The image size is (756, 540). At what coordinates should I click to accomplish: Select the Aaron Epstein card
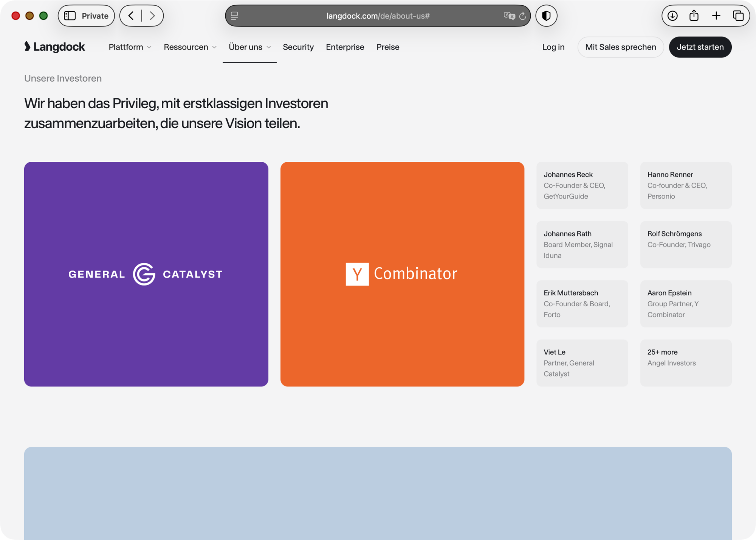(x=686, y=304)
